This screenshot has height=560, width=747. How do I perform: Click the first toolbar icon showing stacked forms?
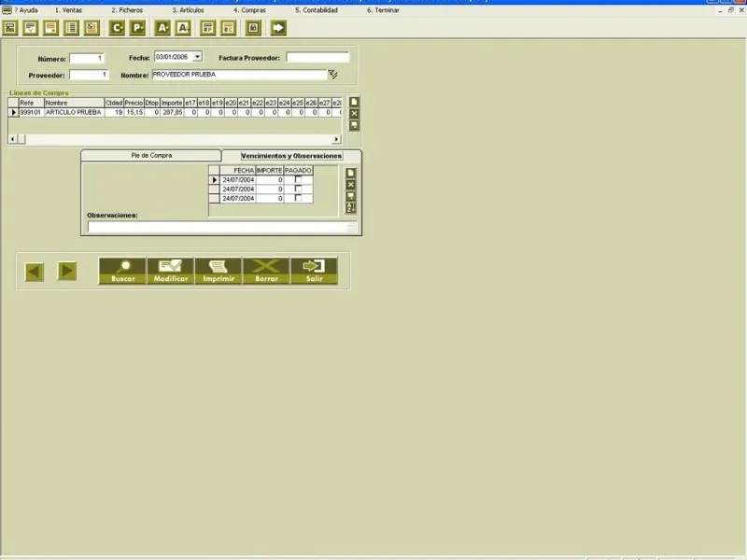tap(10, 28)
